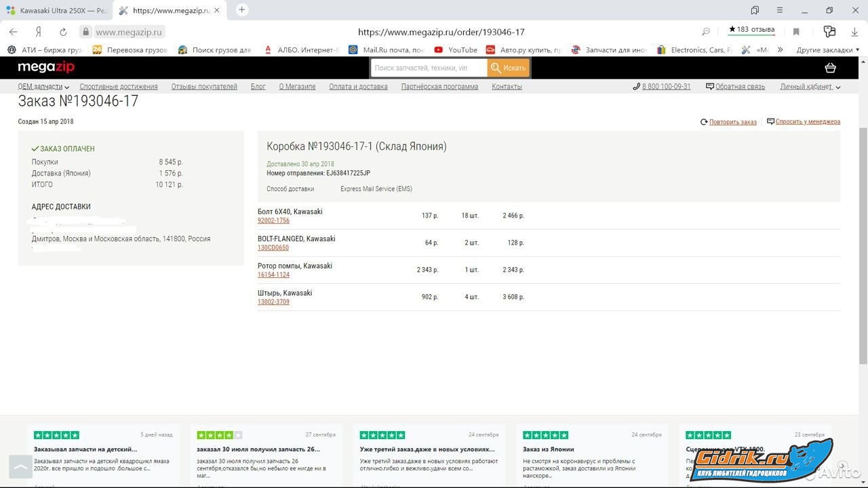Focus the parts search input field

pyautogui.click(x=429, y=68)
